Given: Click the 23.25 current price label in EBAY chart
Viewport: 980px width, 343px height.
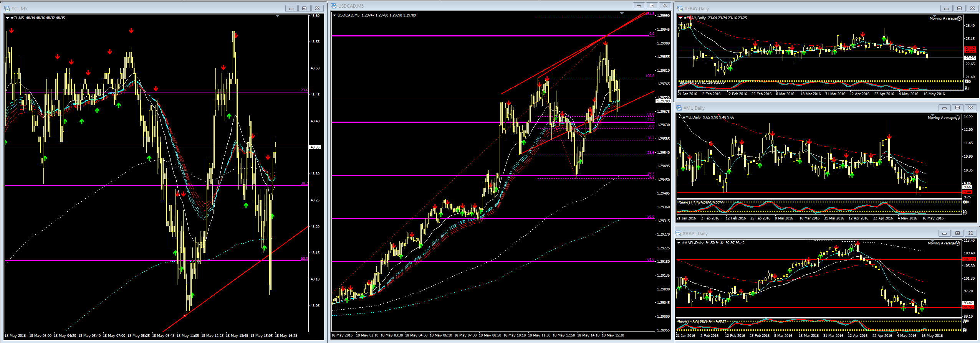Looking at the screenshot, I should [970, 58].
